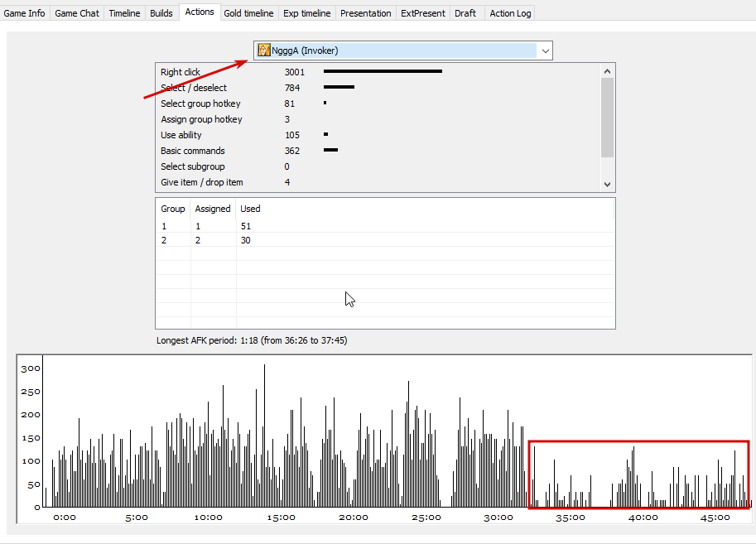This screenshot has width=756, height=544.
Task: Open the player selection dropdown arrow
Action: point(545,51)
